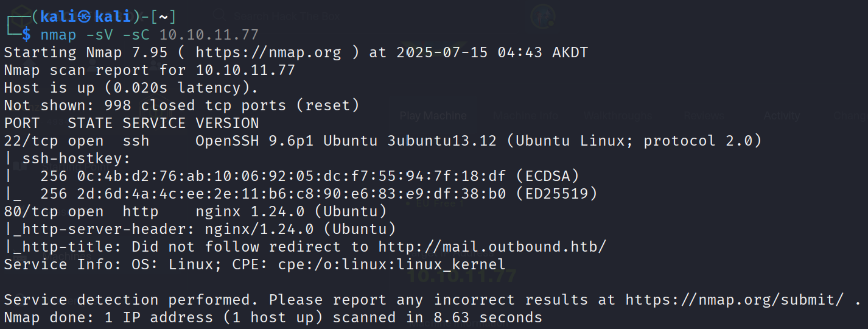
Task: Open the http://mail.outbound.htb/ redirect URL
Action: [x=492, y=247]
